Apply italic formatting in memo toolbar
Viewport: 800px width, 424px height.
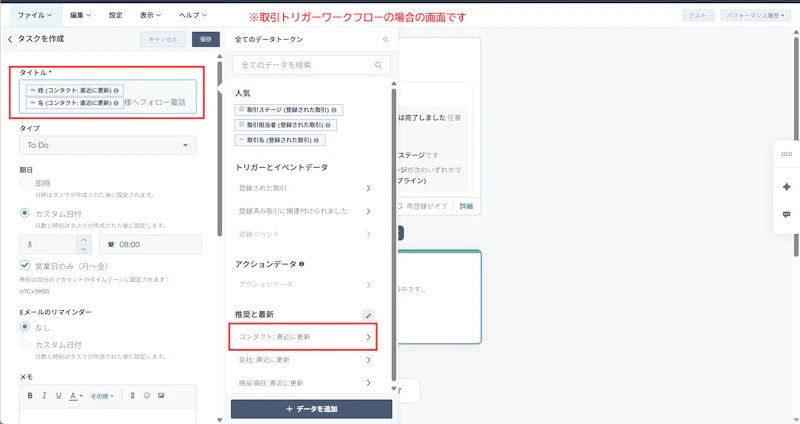(44, 395)
